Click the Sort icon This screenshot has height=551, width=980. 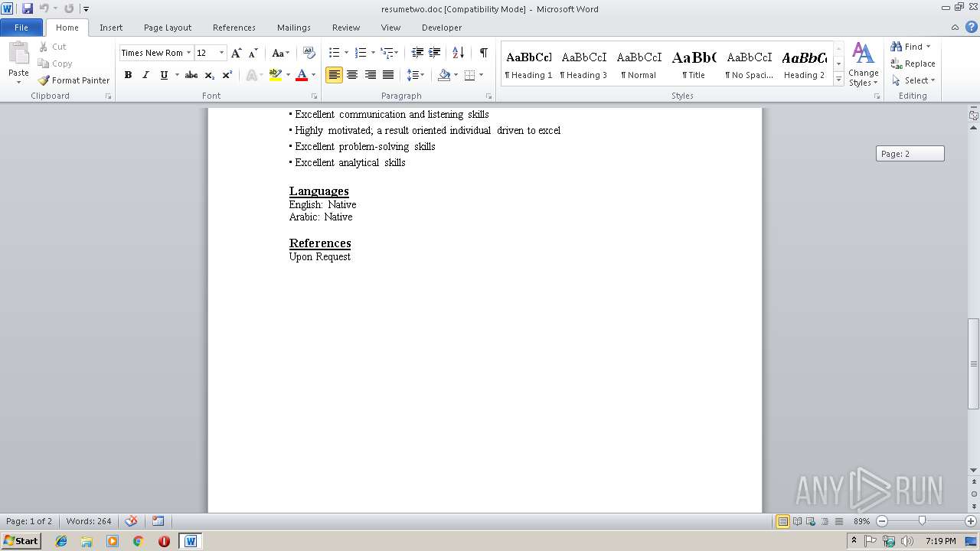click(x=458, y=53)
